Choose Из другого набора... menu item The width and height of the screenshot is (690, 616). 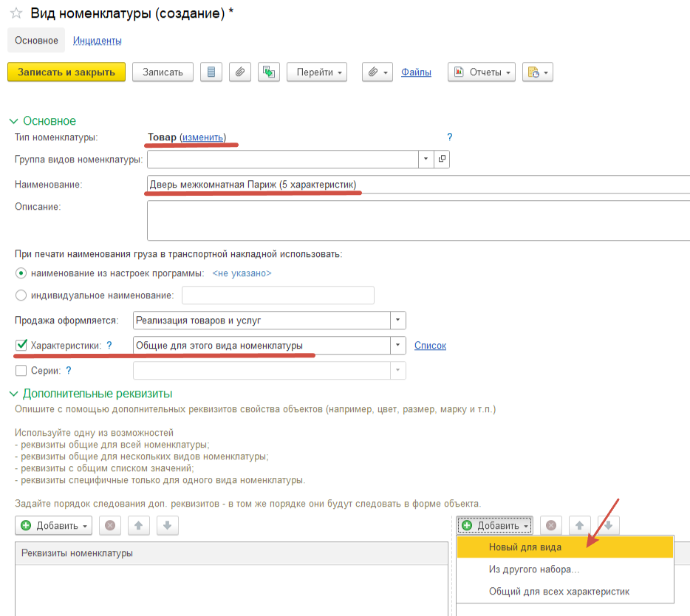coord(565,569)
